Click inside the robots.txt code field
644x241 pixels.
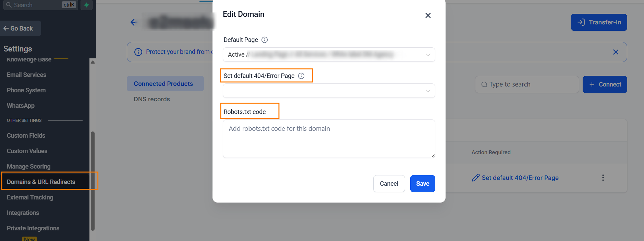[x=328, y=138]
